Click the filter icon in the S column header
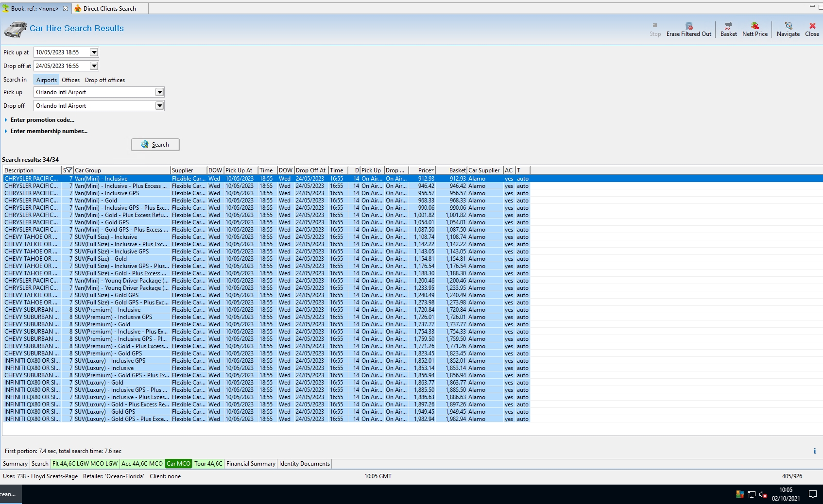823x504 pixels. 69,170
